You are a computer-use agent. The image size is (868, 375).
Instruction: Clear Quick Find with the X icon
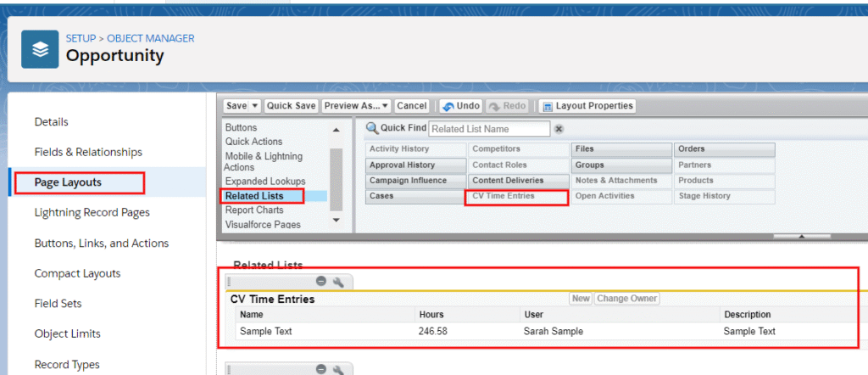point(559,129)
